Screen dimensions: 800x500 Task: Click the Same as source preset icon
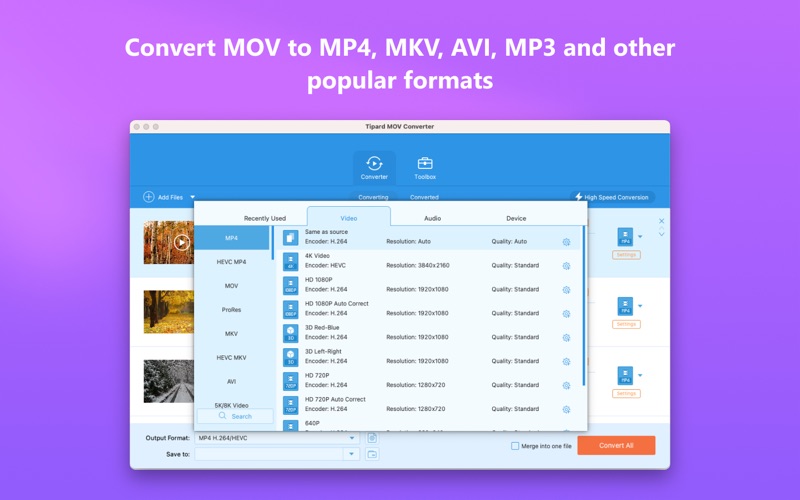pos(290,237)
